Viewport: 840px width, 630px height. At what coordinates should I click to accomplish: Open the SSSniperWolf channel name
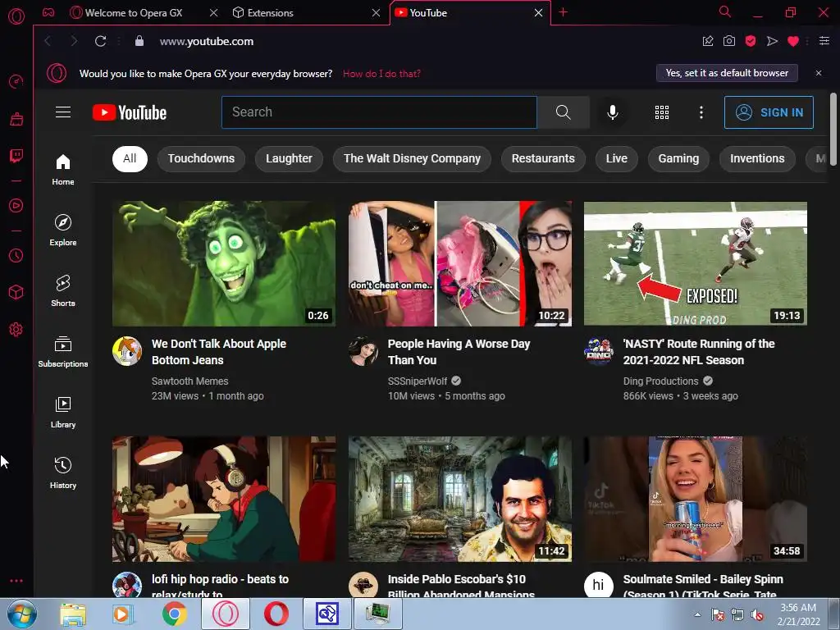(418, 381)
